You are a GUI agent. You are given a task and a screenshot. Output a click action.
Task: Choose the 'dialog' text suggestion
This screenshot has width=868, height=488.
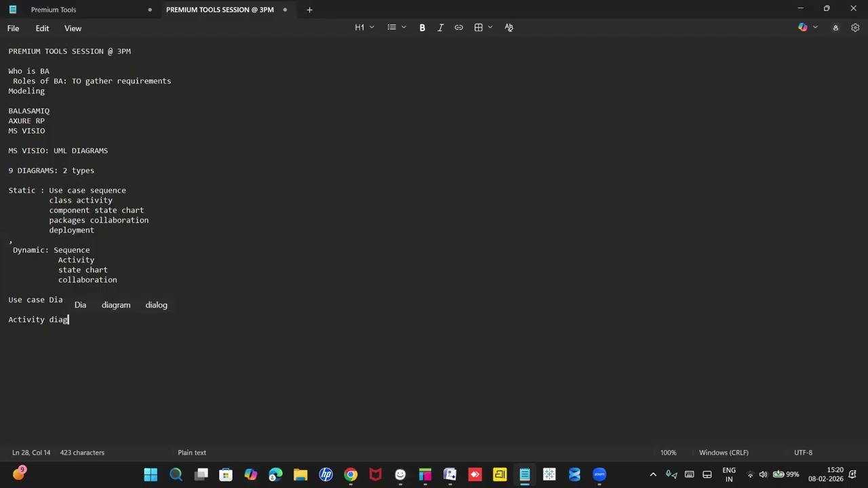click(156, 305)
